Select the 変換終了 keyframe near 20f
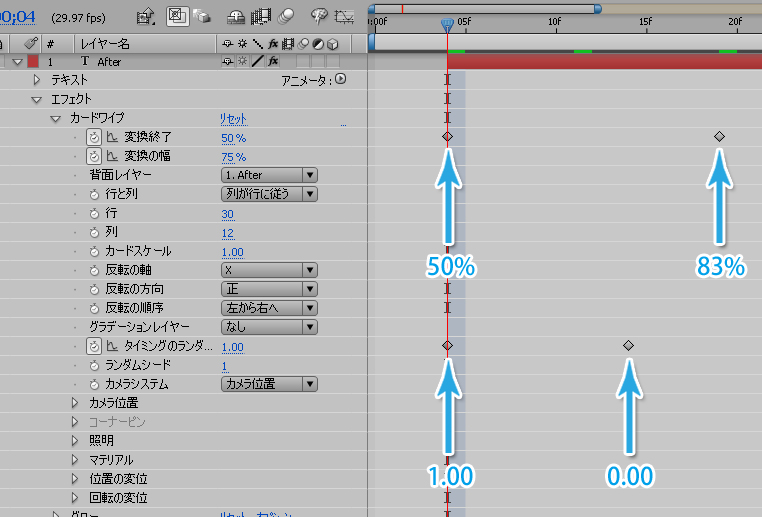This screenshot has height=517, width=762. click(x=719, y=136)
